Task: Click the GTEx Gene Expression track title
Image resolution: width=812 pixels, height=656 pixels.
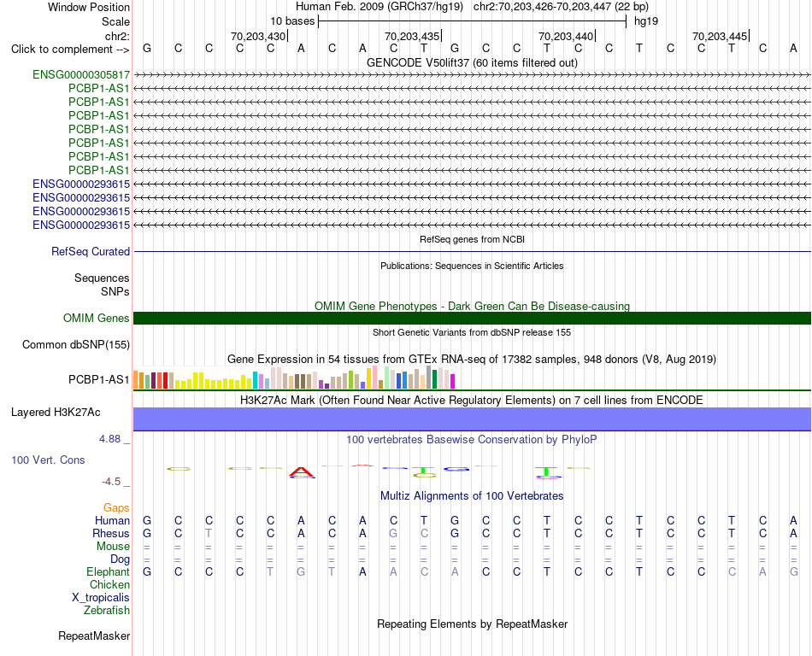Action: point(472,359)
